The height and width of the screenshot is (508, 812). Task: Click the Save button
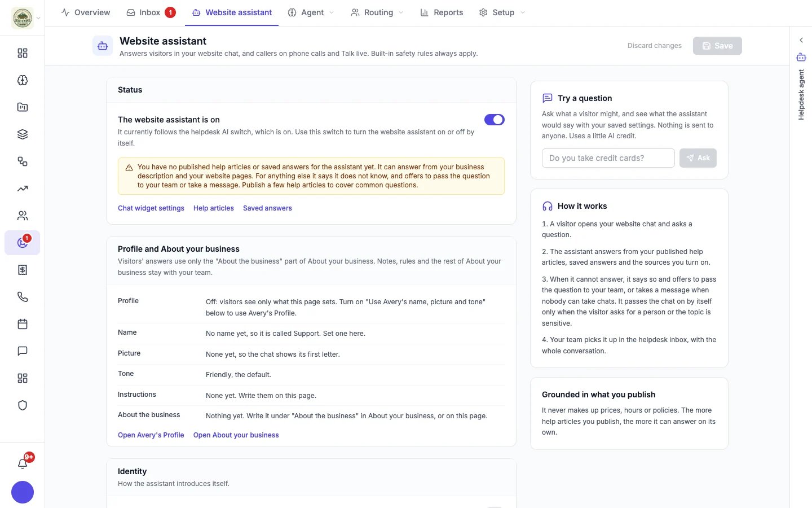(717, 46)
